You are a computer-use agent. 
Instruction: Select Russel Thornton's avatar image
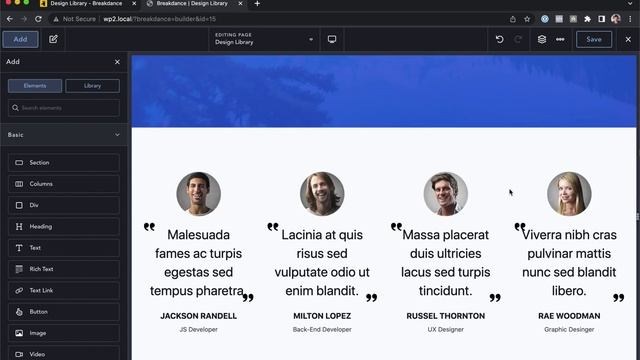[x=446, y=193]
